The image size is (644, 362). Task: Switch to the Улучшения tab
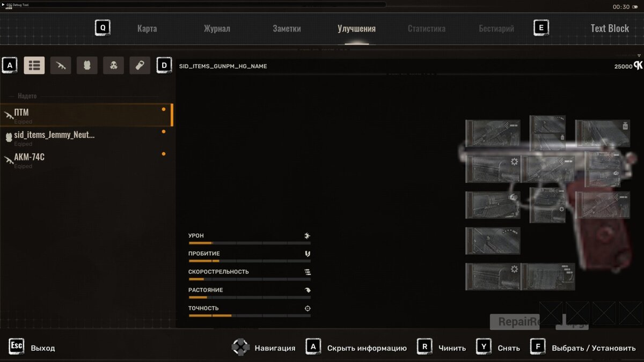pos(356,29)
